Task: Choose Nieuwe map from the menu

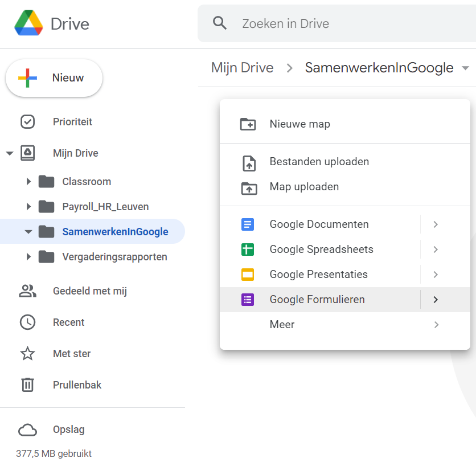Action: click(x=345, y=124)
